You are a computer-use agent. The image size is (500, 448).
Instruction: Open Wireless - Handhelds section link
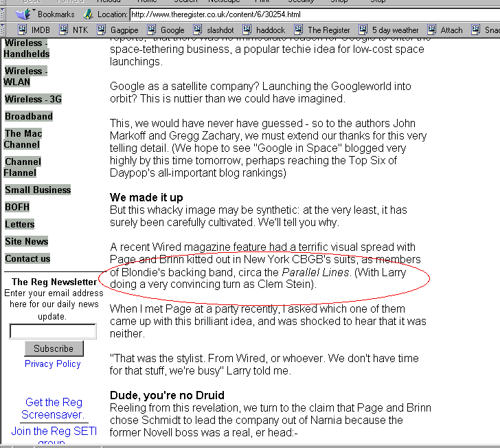pos(27,48)
